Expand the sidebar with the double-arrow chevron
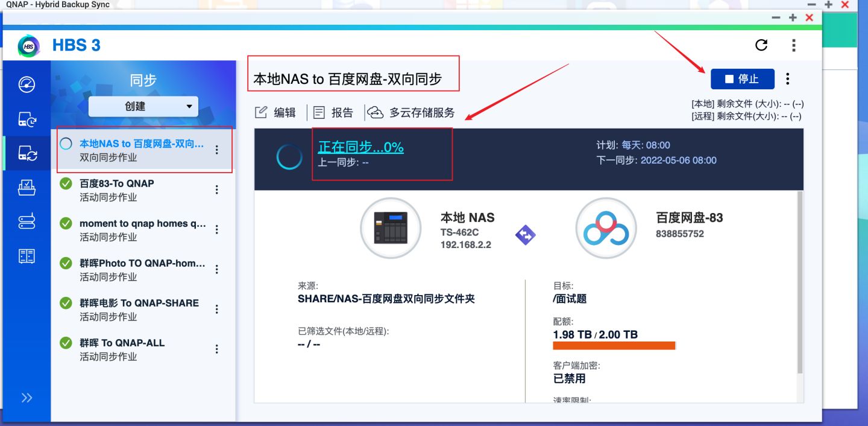This screenshot has height=426, width=868. (x=27, y=397)
